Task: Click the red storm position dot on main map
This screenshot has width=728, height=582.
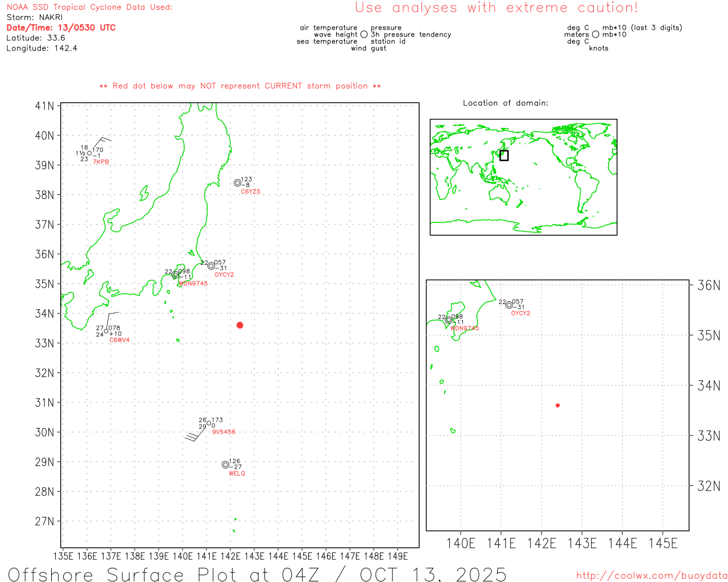Action: pyautogui.click(x=240, y=325)
